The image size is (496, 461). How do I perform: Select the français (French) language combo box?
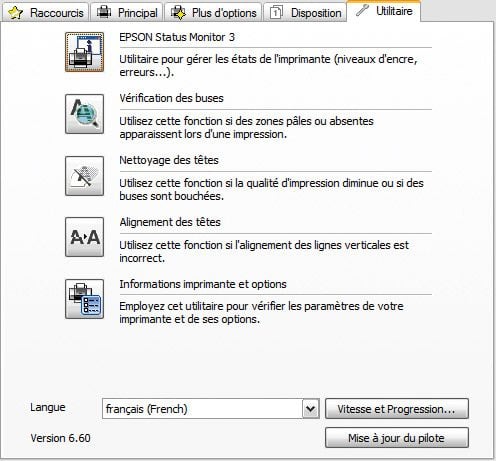pyautogui.click(x=211, y=409)
